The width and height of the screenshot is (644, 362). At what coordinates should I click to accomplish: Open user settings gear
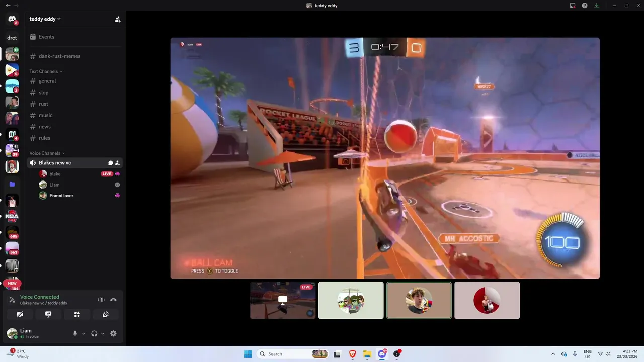pos(113,333)
